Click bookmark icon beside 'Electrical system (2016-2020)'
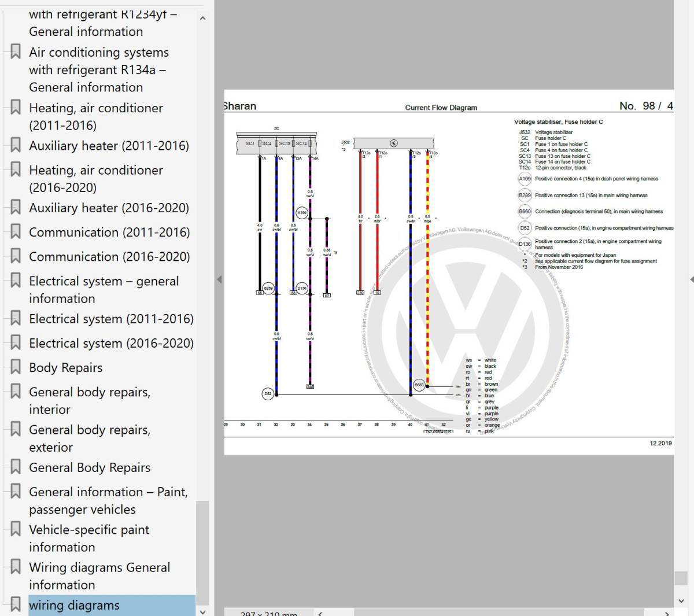Image resolution: width=694 pixels, height=616 pixels. [16, 342]
